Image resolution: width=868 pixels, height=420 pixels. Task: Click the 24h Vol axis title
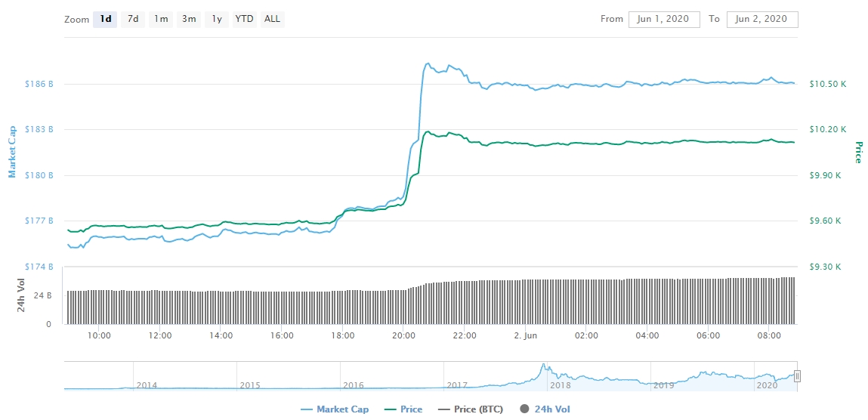coord(21,295)
